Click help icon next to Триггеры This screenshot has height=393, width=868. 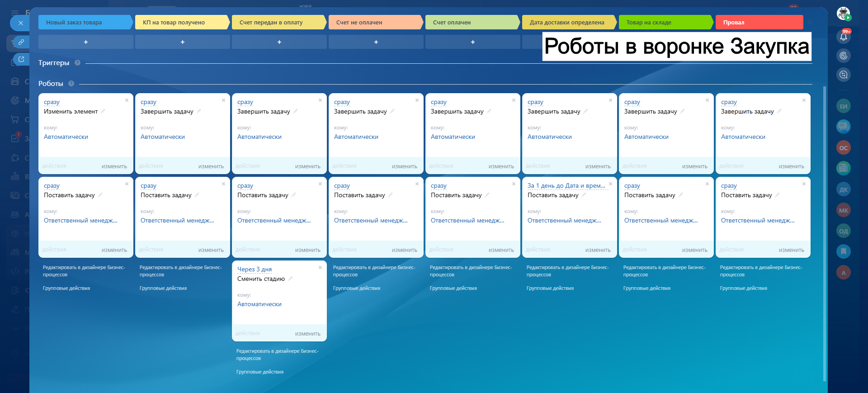point(77,63)
